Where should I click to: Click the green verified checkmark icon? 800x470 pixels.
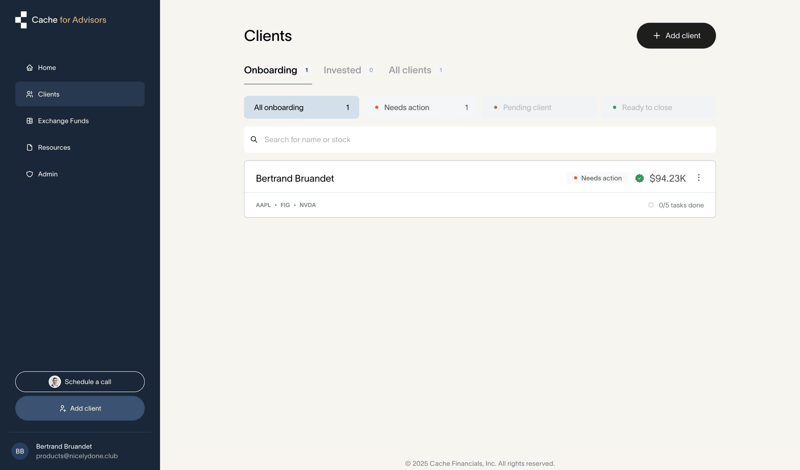(639, 178)
